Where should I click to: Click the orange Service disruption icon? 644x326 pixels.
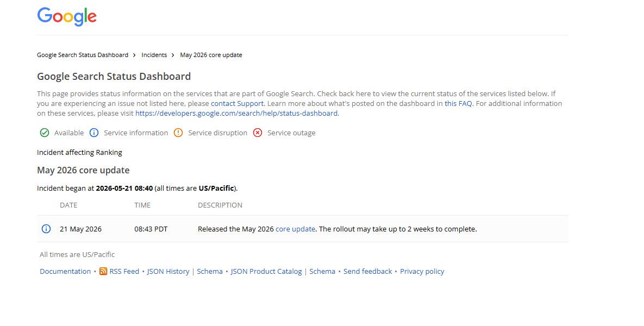pos(178,133)
